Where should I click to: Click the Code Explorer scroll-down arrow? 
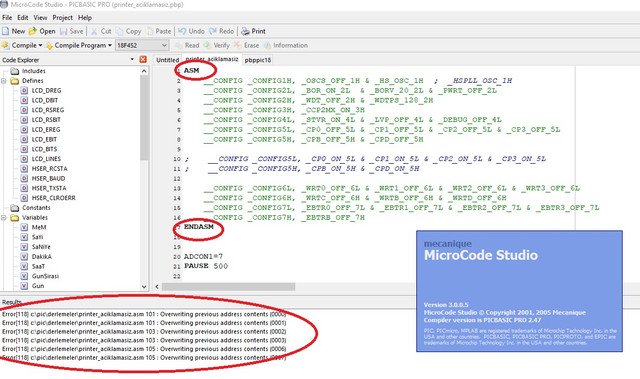[144, 286]
